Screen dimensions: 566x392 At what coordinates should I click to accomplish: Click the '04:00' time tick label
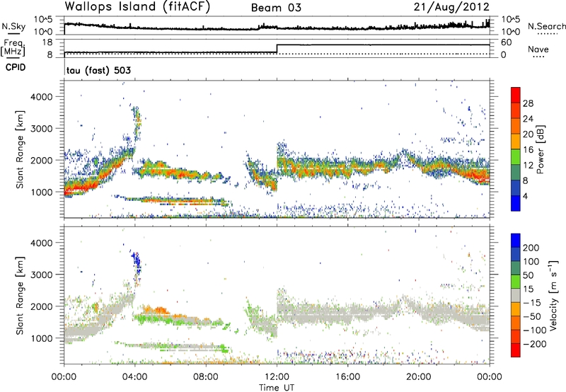[x=134, y=377]
